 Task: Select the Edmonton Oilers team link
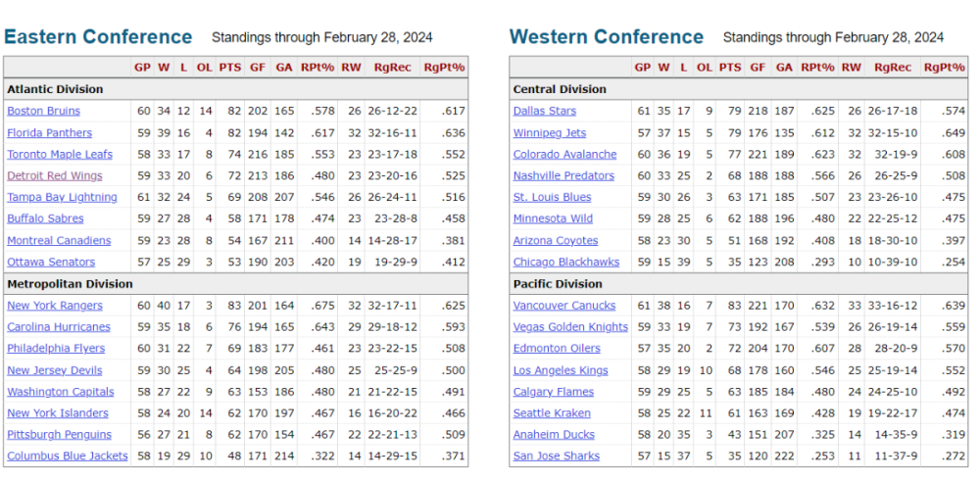point(557,349)
